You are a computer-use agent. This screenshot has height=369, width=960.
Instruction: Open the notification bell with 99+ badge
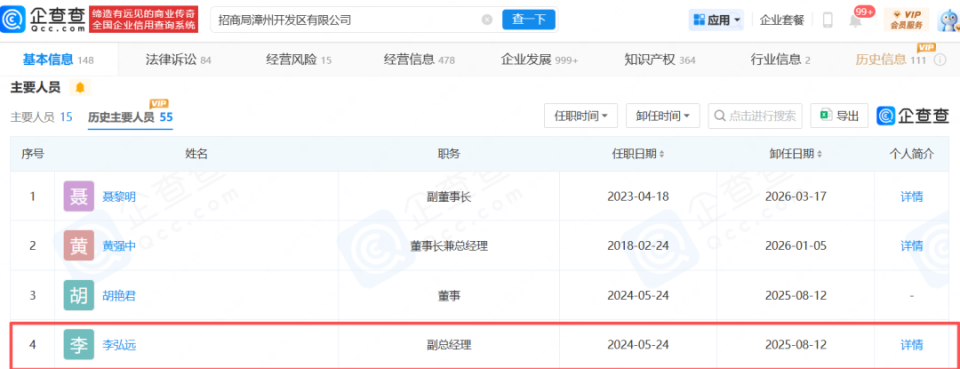(855, 20)
